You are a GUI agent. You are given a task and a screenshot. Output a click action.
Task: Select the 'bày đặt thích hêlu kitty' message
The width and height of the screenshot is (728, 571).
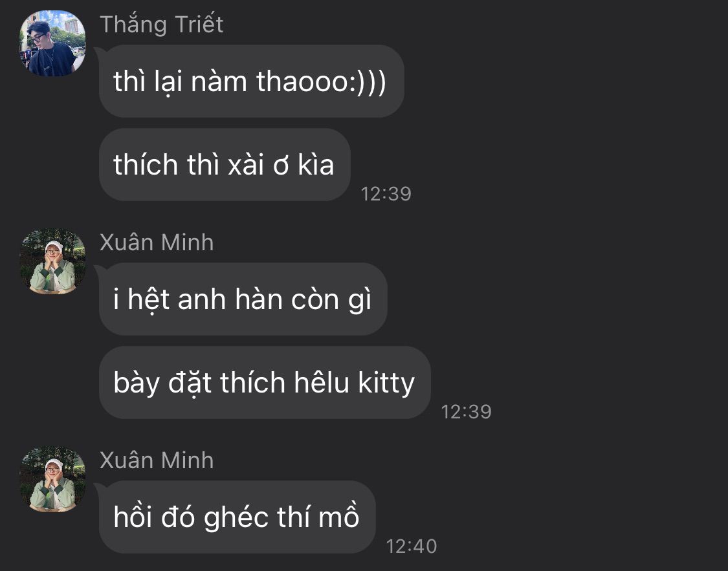click(265, 383)
